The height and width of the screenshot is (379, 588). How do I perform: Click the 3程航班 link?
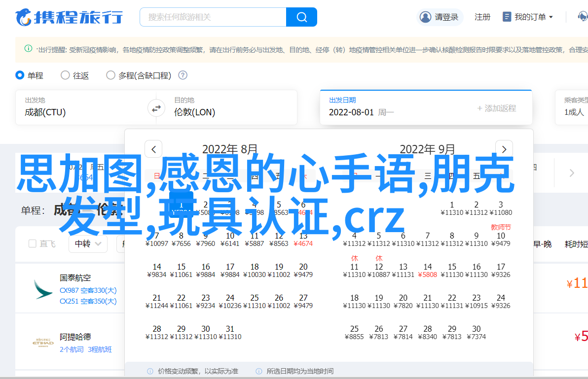100,349
